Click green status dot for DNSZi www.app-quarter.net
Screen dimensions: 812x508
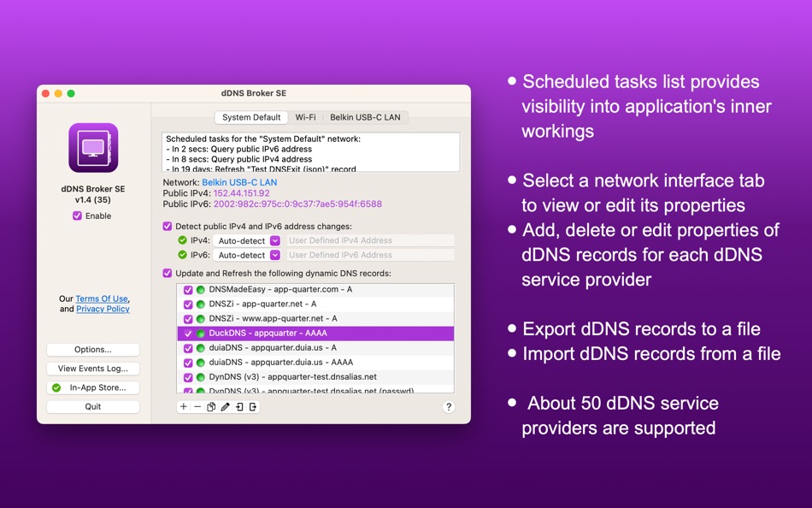[200, 319]
